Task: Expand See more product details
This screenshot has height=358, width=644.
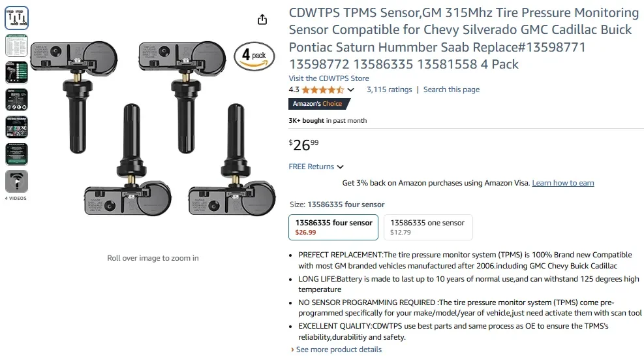Action: tap(339, 350)
